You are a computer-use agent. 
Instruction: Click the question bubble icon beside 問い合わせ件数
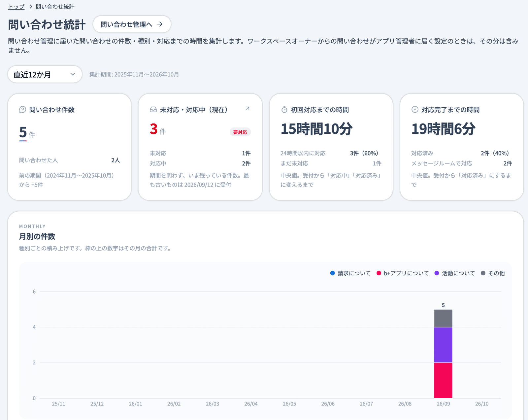(22, 110)
